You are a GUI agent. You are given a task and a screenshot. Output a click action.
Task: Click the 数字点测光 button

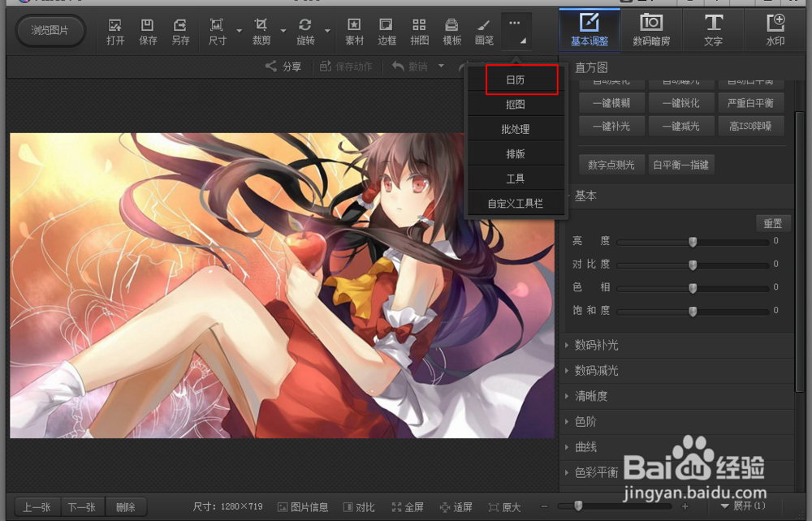tap(611, 165)
